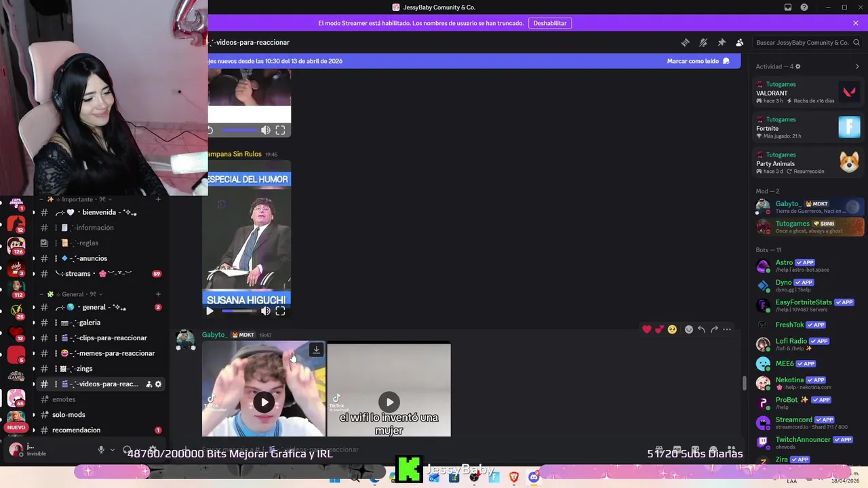Reply to Gabyto_ message arrow icon
This screenshot has width=868, height=488.
pos(701,329)
